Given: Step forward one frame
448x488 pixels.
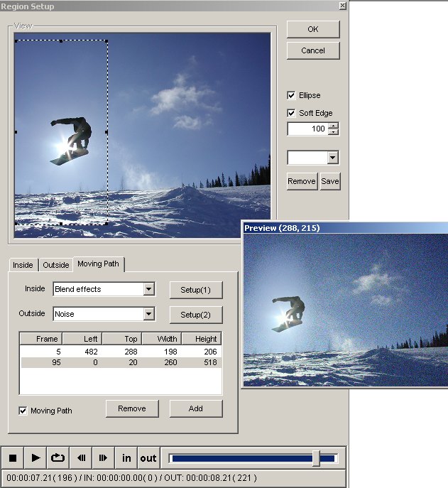Looking at the screenshot, I should (x=103, y=458).
